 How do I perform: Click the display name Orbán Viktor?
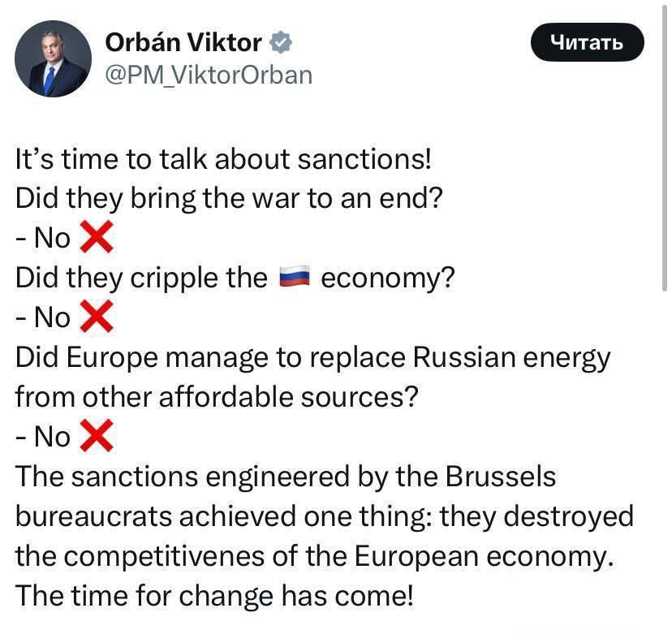183,42
